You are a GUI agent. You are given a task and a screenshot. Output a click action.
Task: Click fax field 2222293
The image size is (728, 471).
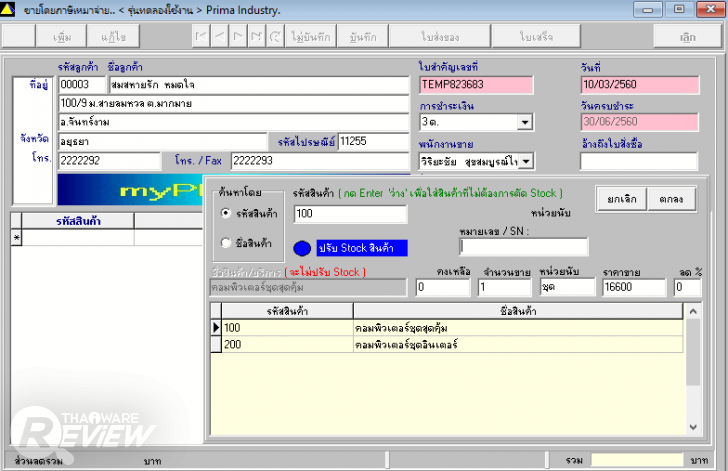[x=320, y=161]
